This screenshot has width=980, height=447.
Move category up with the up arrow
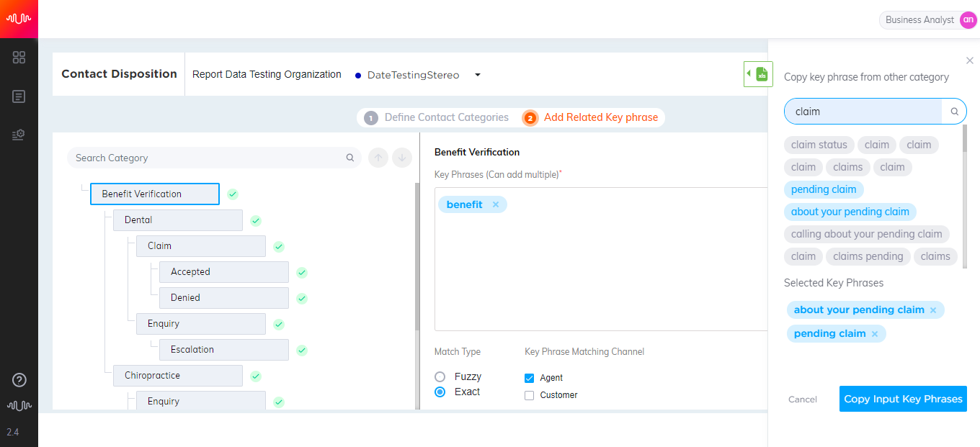(x=378, y=158)
